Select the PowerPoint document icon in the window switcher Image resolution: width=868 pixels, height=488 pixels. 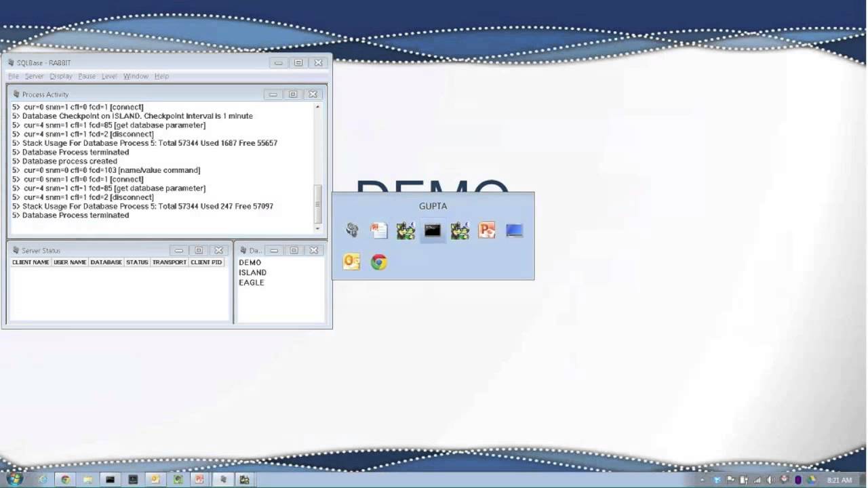(378, 230)
